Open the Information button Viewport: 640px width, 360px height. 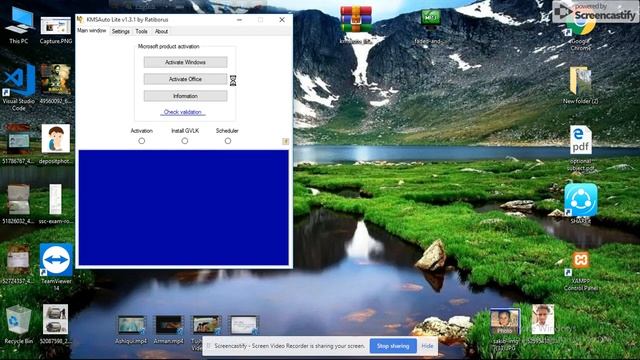coord(185,96)
